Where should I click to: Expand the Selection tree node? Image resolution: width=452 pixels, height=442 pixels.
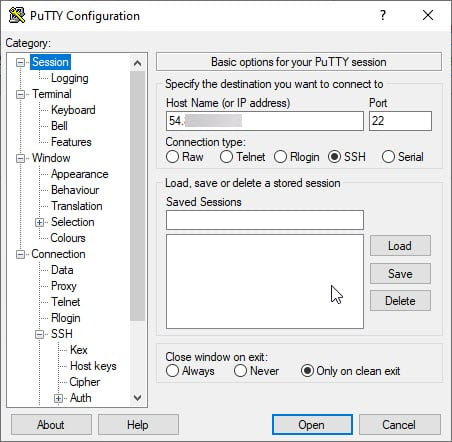(x=40, y=222)
